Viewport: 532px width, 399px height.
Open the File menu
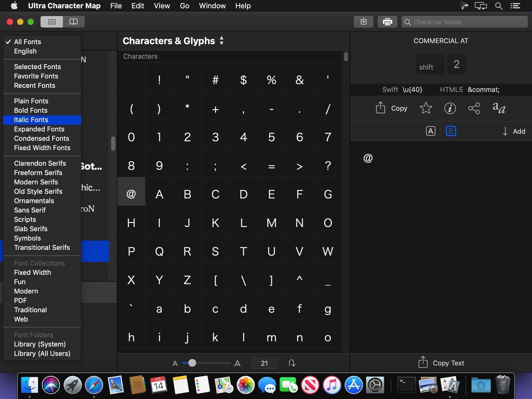(116, 6)
